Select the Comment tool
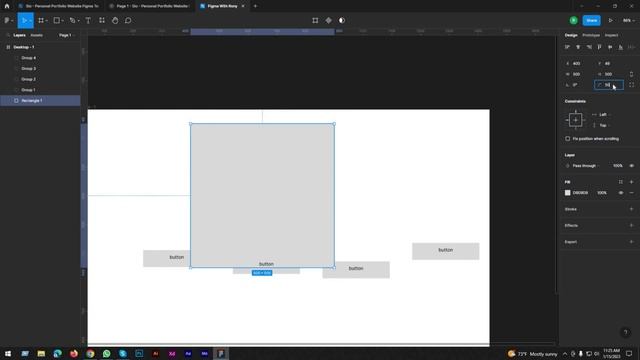Viewport: 640px width, 360px height. 128,20
